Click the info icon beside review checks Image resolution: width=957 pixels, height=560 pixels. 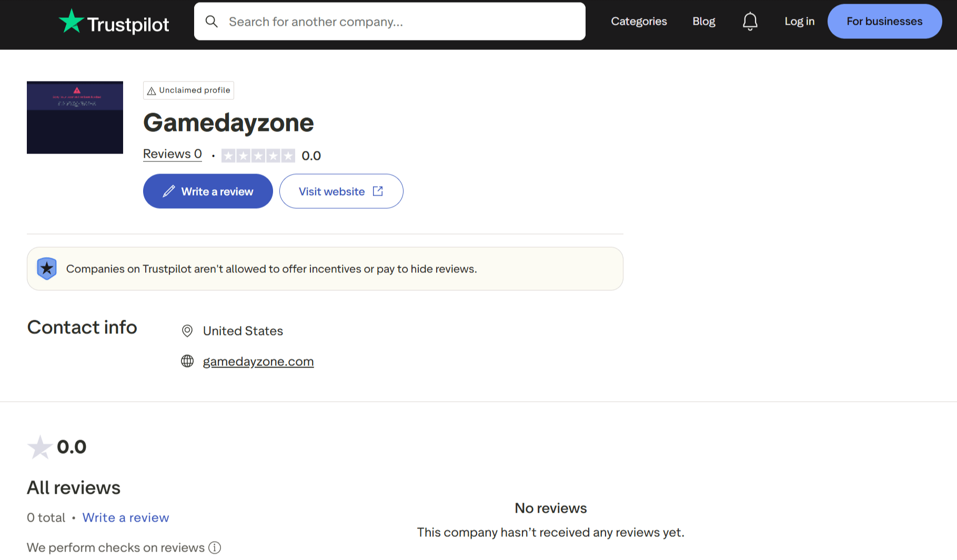pyautogui.click(x=215, y=547)
